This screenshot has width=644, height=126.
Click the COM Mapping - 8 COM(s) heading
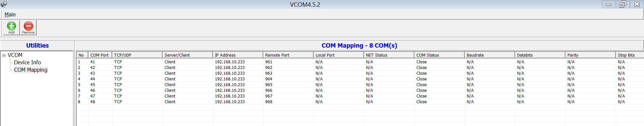tap(359, 45)
